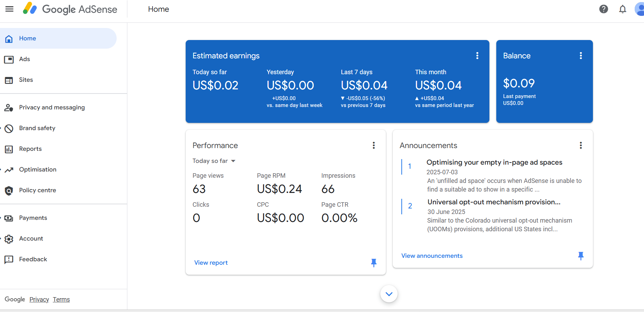
Task: Click the Policy centre shield icon
Action: [x=9, y=191]
